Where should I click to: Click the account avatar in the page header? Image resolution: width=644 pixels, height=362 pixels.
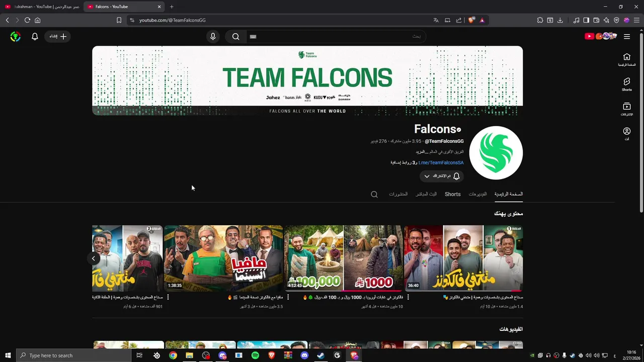pos(16,37)
